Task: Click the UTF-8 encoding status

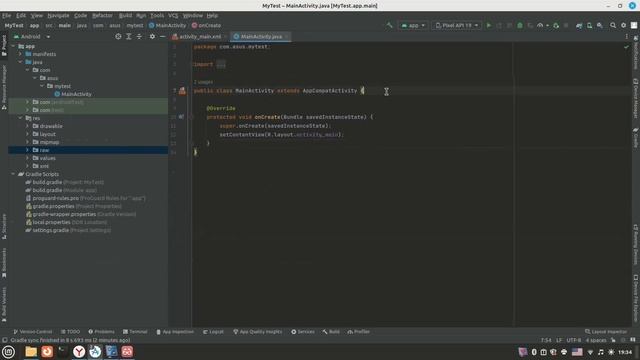Action: point(573,340)
